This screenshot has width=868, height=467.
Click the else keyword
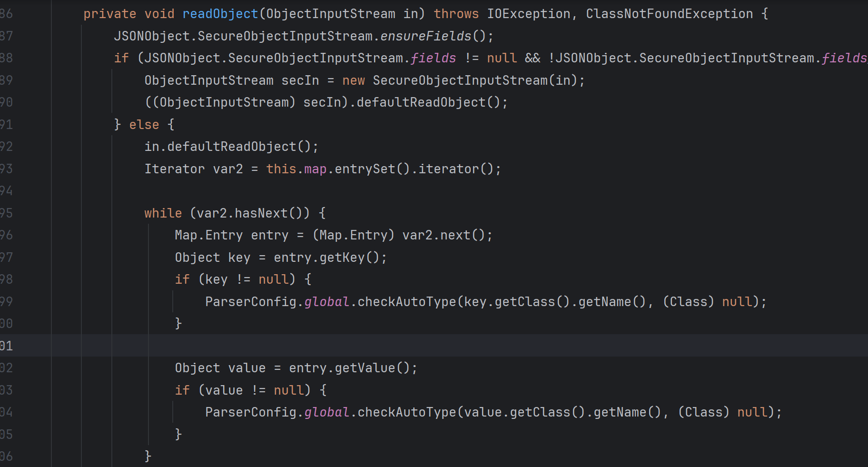(144, 125)
